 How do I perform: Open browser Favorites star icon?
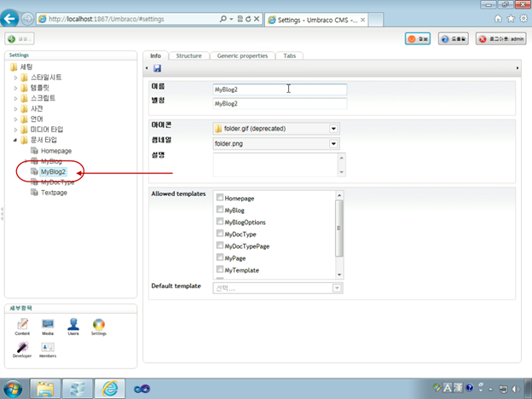click(x=511, y=19)
